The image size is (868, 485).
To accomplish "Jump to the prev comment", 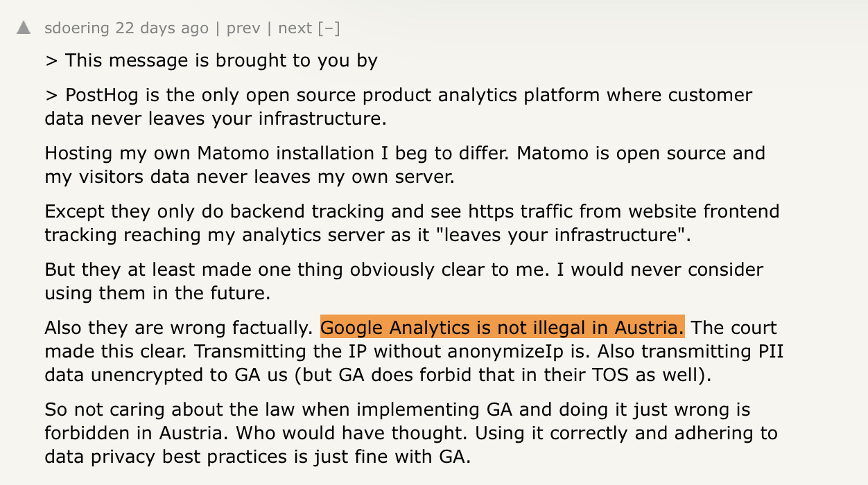I will tap(243, 28).
